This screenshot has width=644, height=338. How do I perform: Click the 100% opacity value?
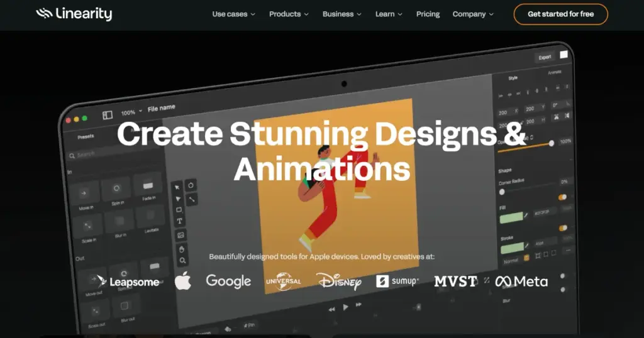pyautogui.click(x=565, y=141)
